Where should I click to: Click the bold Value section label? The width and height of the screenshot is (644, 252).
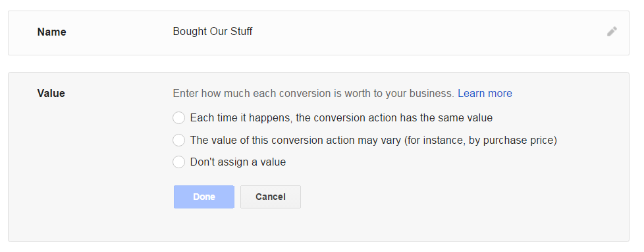(51, 94)
